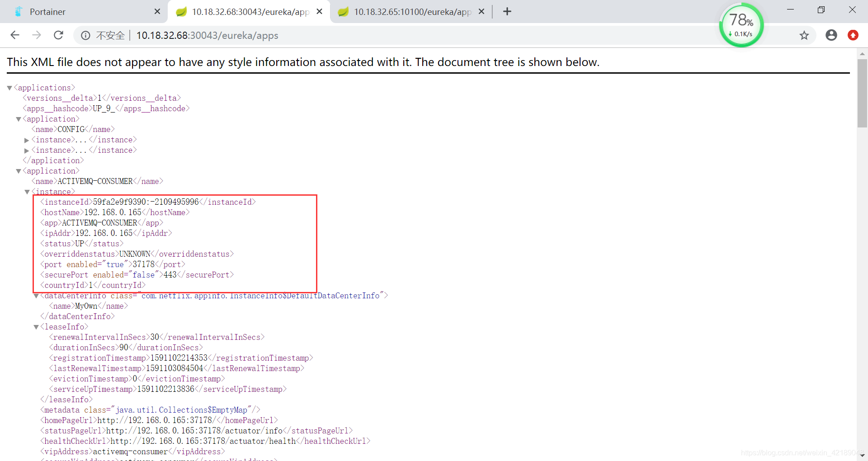
Task: Click the XML no-style information notice
Action: click(x=303, y=62)
